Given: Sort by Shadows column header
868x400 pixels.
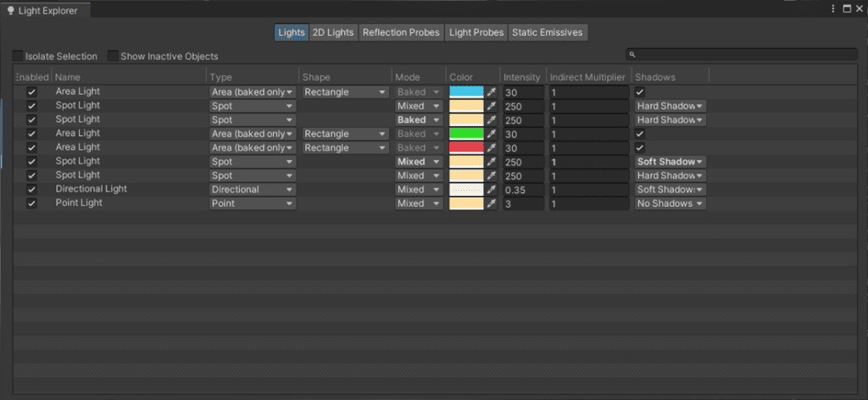Looking at the screenshot, I should click(670, 77).
